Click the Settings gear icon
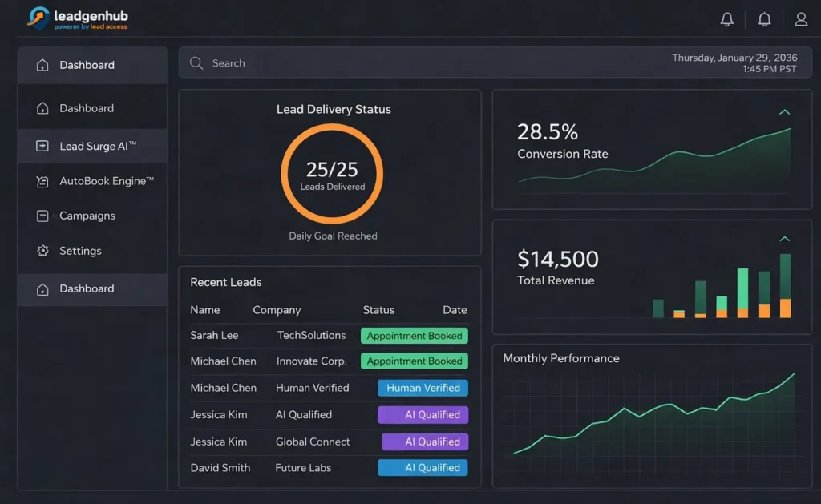The width and height of the screenshot is (821, 504). (42, 251)
